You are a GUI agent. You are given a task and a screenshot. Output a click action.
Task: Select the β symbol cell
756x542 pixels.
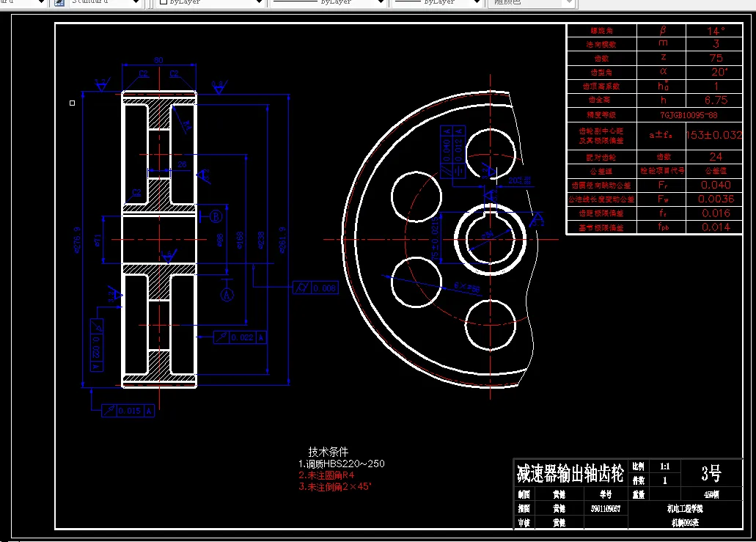pyautogui.click(x=662, y=30)
